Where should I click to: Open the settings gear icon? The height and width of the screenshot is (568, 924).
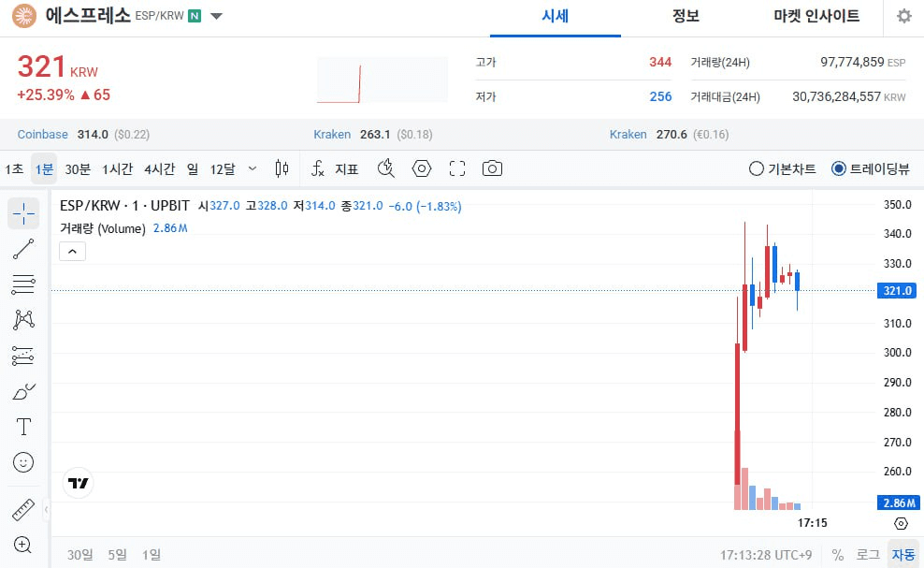(903, 16)
